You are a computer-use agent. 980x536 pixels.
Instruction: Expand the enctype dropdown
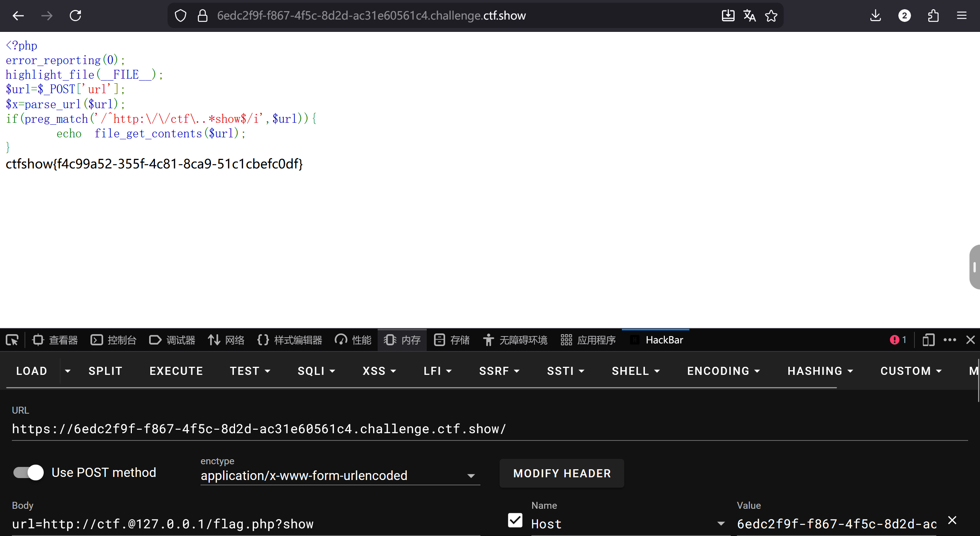(x=471, y=476)
